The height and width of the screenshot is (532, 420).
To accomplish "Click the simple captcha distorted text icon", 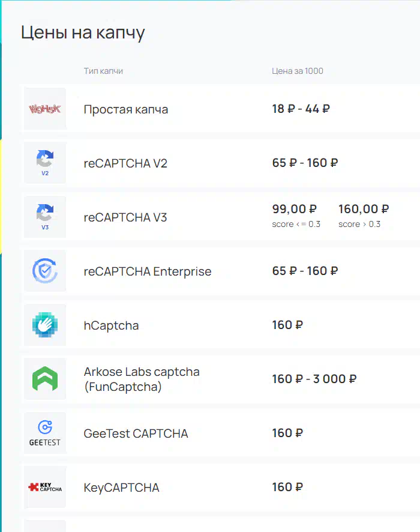I will [45, 109].
